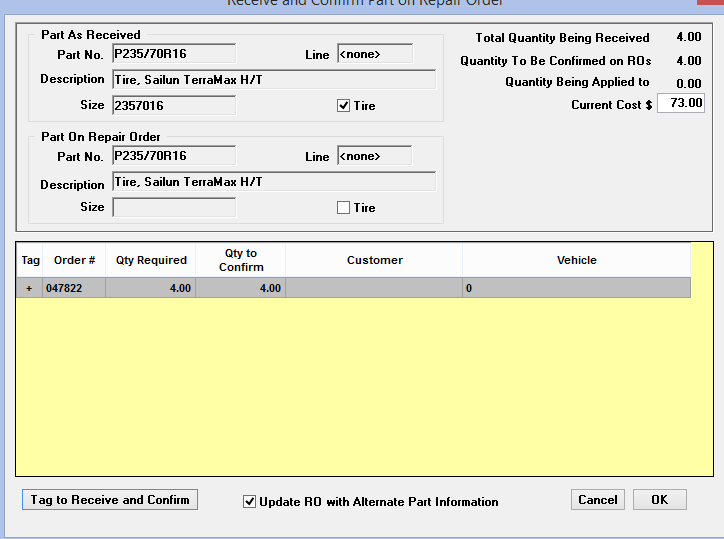Cancel the receive part dialog

click(597, 500)
